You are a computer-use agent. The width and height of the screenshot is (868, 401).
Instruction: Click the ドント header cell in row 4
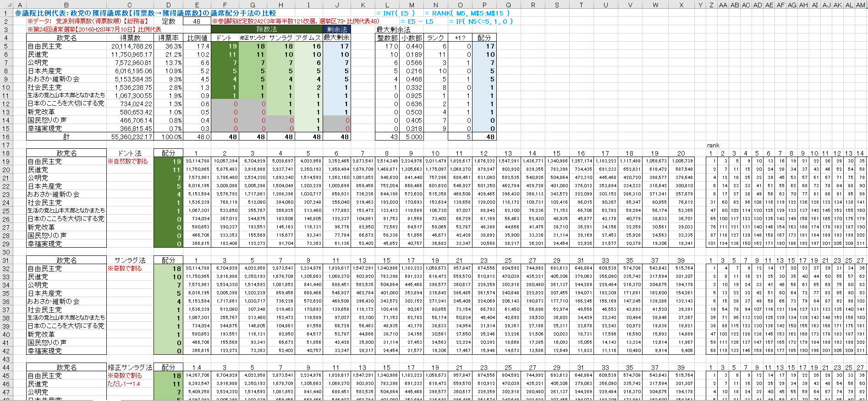(x=225, y=38)
